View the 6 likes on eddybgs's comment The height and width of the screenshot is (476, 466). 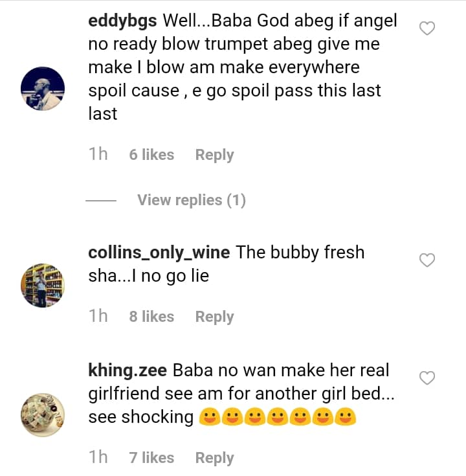(151, 155)
